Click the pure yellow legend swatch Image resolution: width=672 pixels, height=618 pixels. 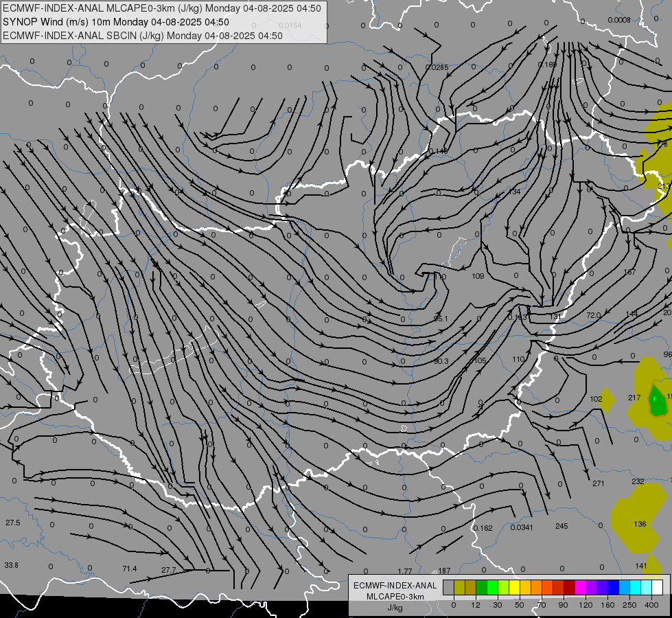pyautogui.click(x=514, y=588)
